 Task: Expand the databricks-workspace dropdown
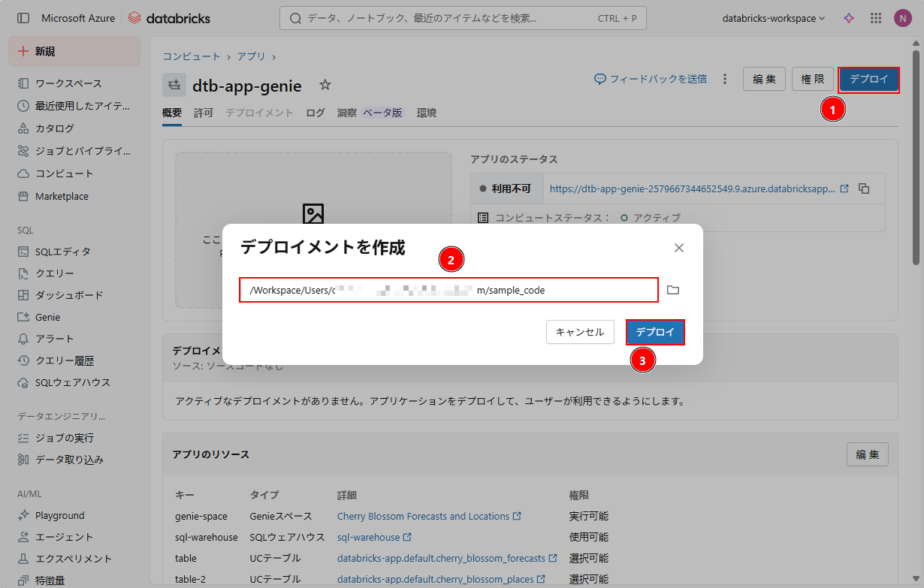773,18
